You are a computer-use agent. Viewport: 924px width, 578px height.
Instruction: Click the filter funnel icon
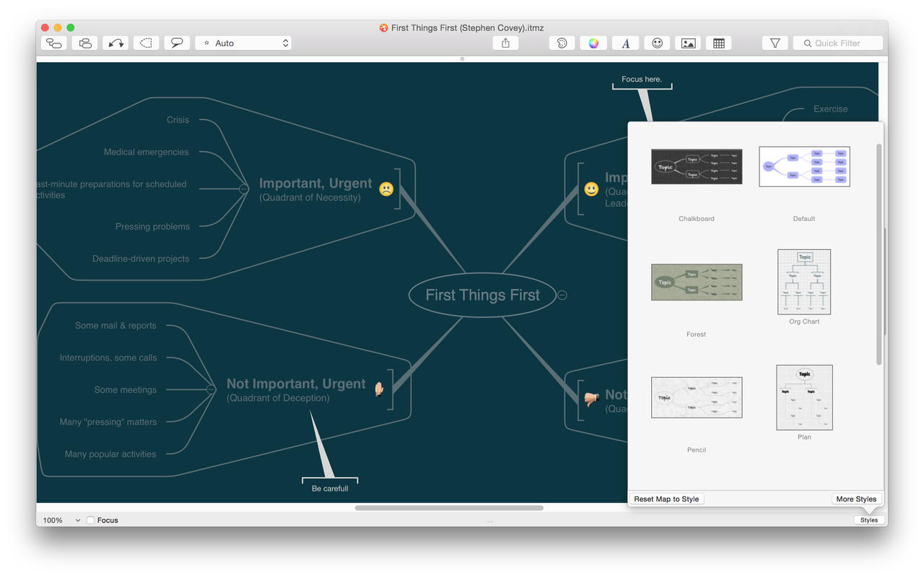775,43
